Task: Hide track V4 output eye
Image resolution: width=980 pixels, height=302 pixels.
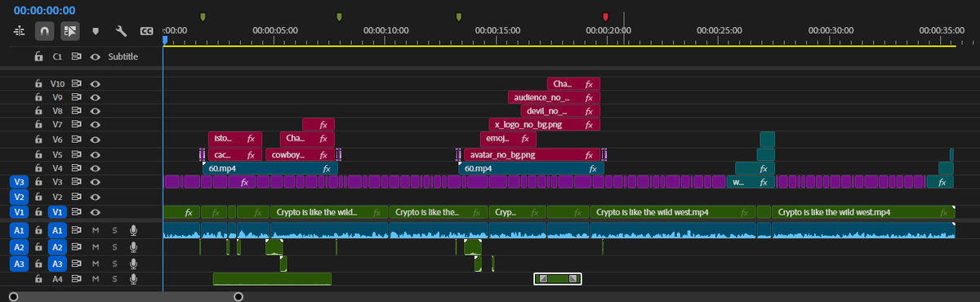Action: [x=96, y=167]
